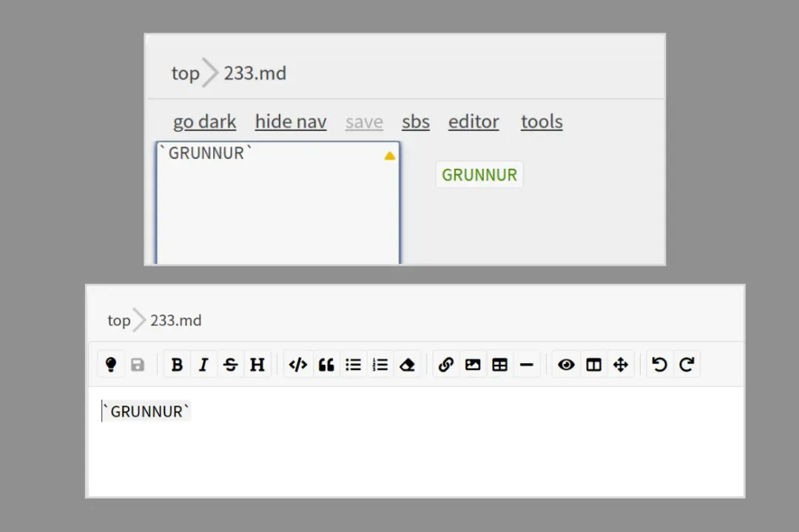Insert code with the code icon

(298, 364)
